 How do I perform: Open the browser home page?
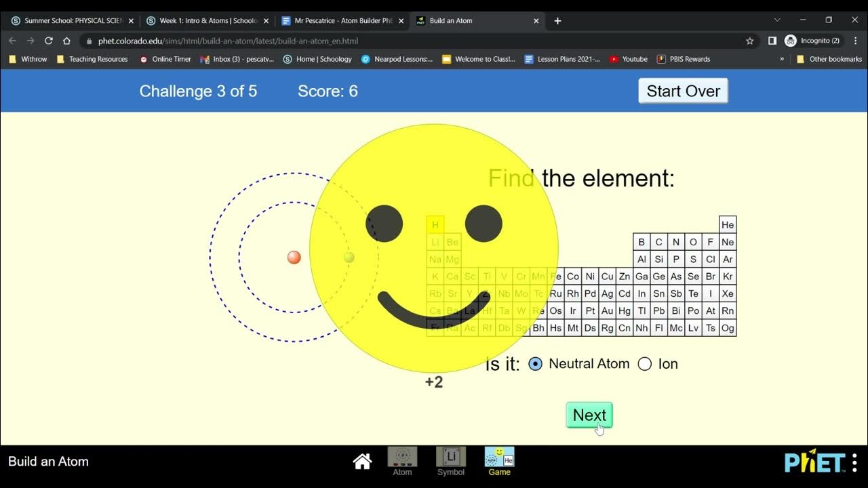pyautogui.click(x=66, y=41)
